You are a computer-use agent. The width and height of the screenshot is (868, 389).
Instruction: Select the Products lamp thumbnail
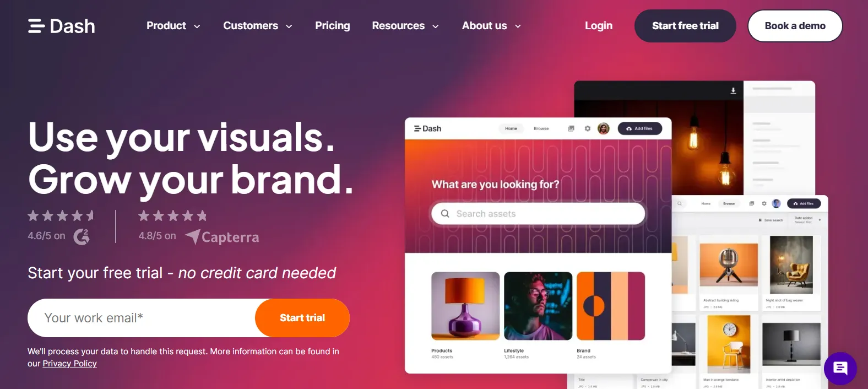pyautogui.click(x=465, y=306)
